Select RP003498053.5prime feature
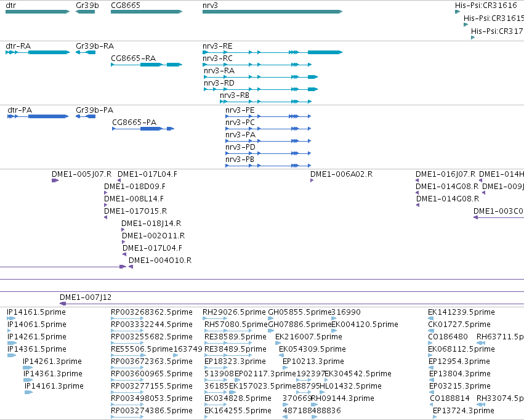This screenshot has height=420, width=524. pyautogui.click(x=127, y=405)
